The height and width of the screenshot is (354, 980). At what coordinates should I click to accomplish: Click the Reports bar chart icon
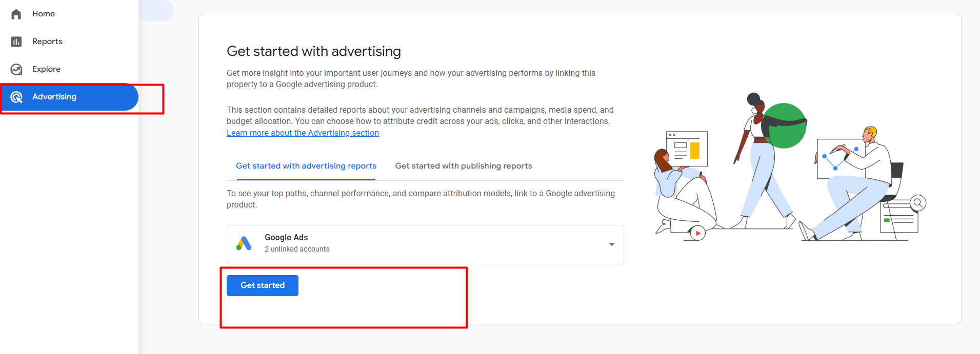(x=16, y=41)
